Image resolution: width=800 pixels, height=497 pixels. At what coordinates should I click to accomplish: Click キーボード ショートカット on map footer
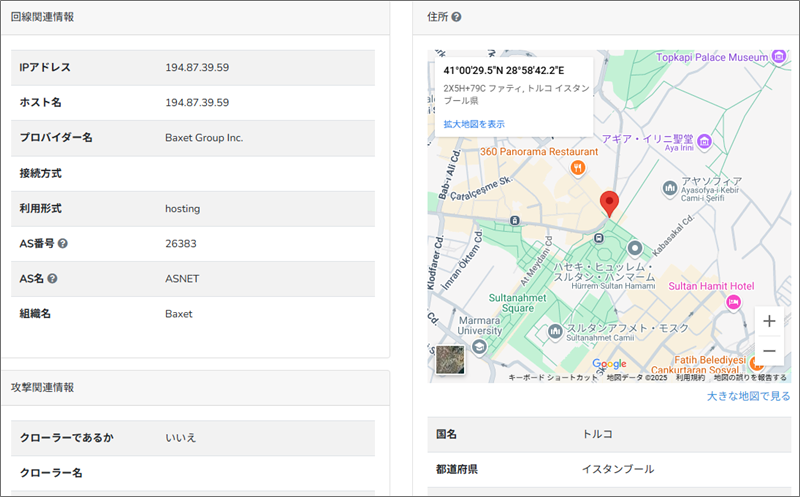coord(553,378)
